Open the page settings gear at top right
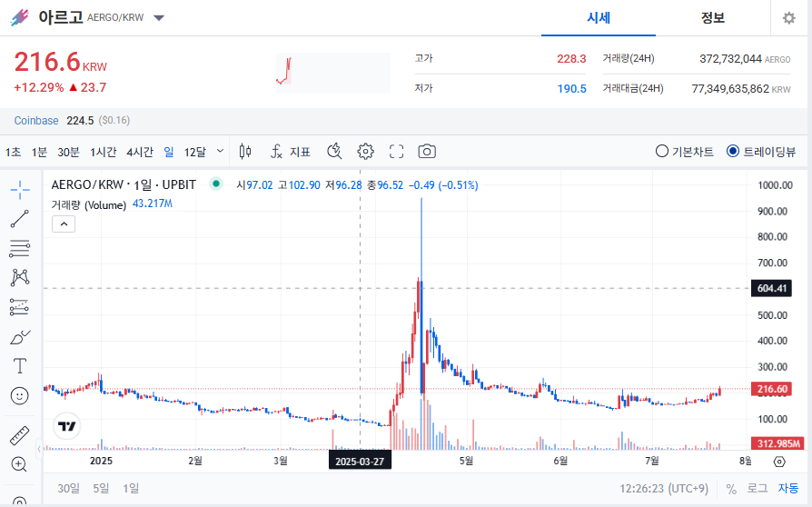 click(x=788, y=18)
